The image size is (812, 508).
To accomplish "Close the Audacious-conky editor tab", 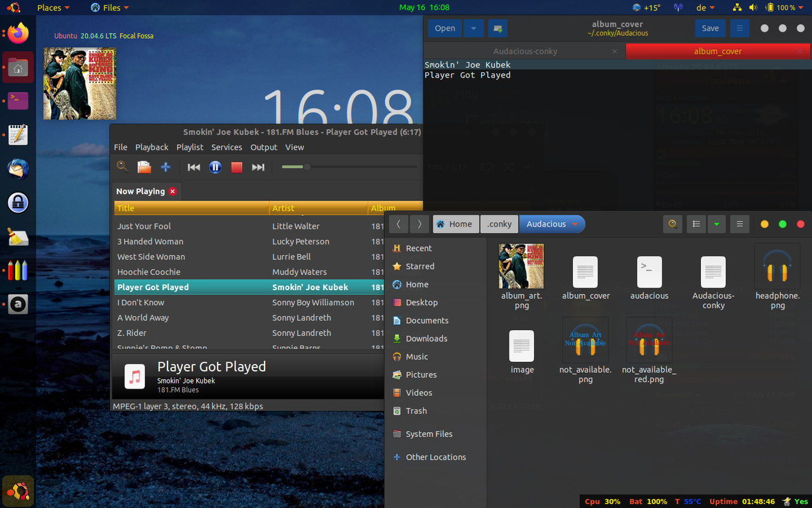I will pyautogui.click(x=615, y=51).
